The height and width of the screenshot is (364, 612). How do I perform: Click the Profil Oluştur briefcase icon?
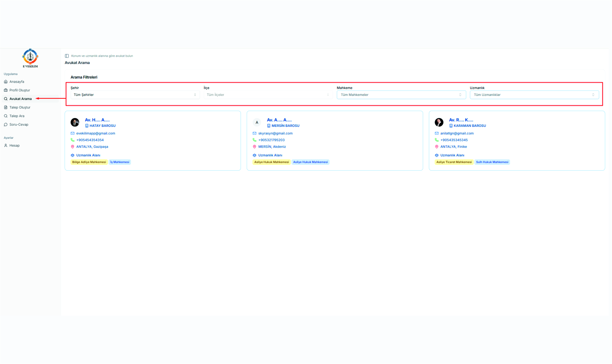point(6,90)
